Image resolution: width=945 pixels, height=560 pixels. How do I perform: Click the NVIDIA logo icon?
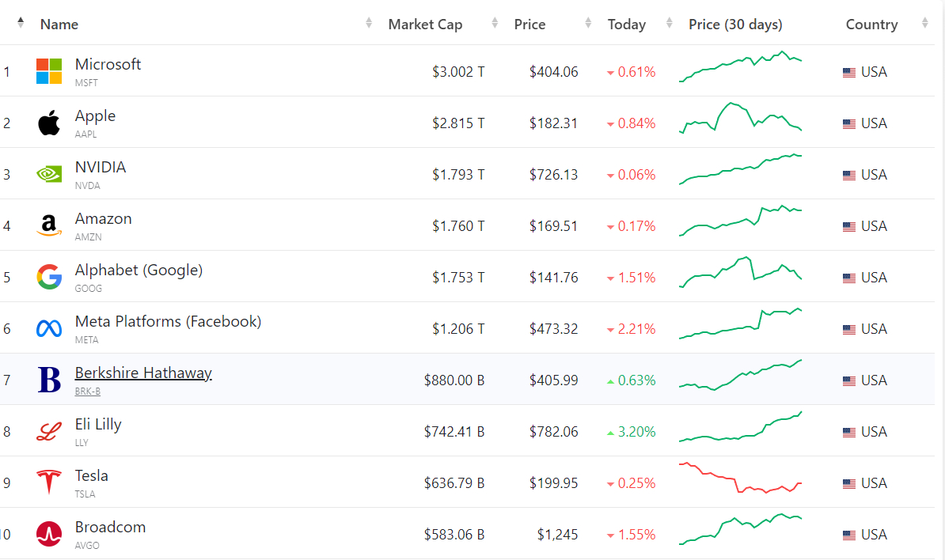click(x=49, y=174)
